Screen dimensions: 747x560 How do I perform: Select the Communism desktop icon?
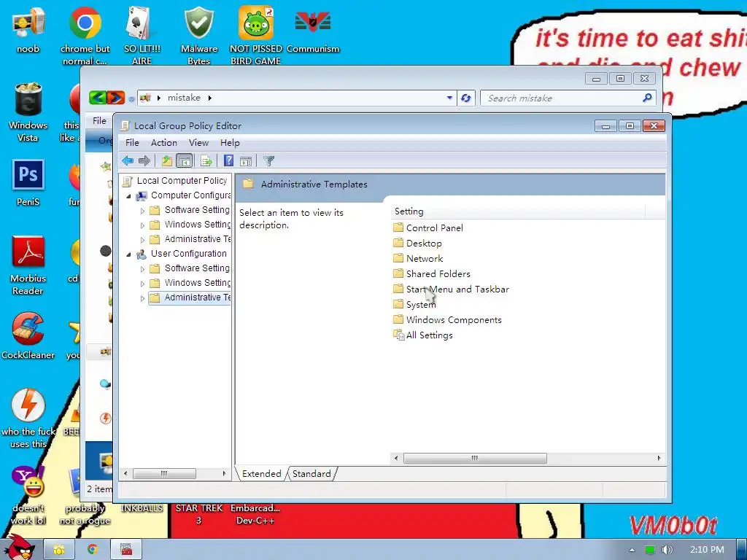tap(313, 31)
